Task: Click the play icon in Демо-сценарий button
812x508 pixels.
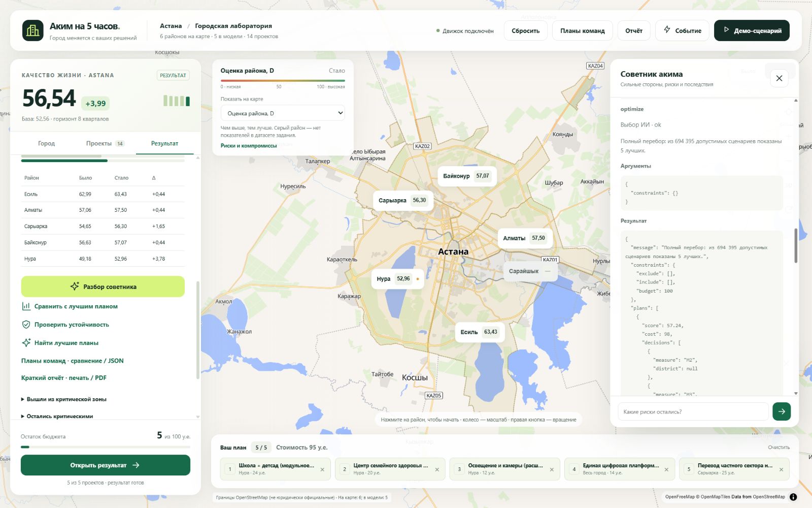Action: coord(726,29)
